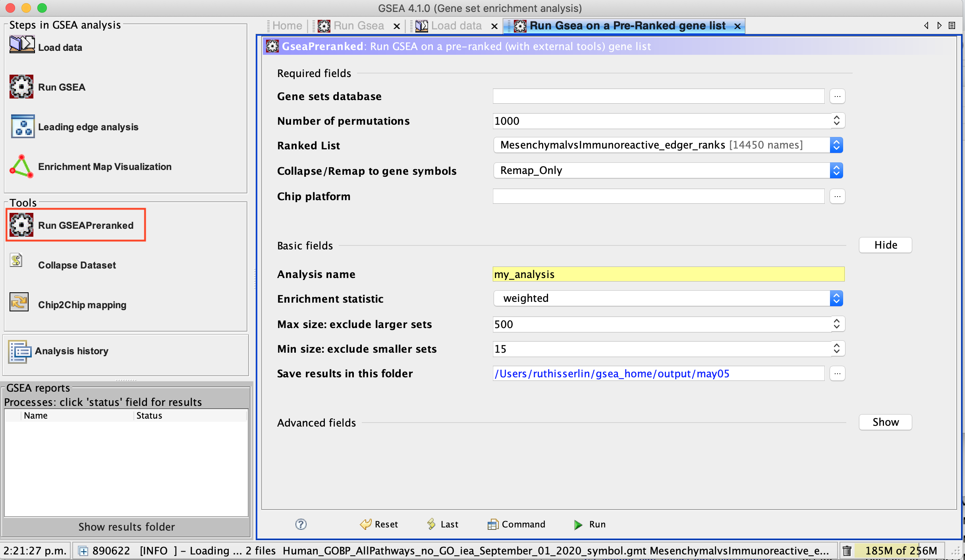Click the INFO loading files status message
This screenshot has height=560, width=965.
point(484,551)
